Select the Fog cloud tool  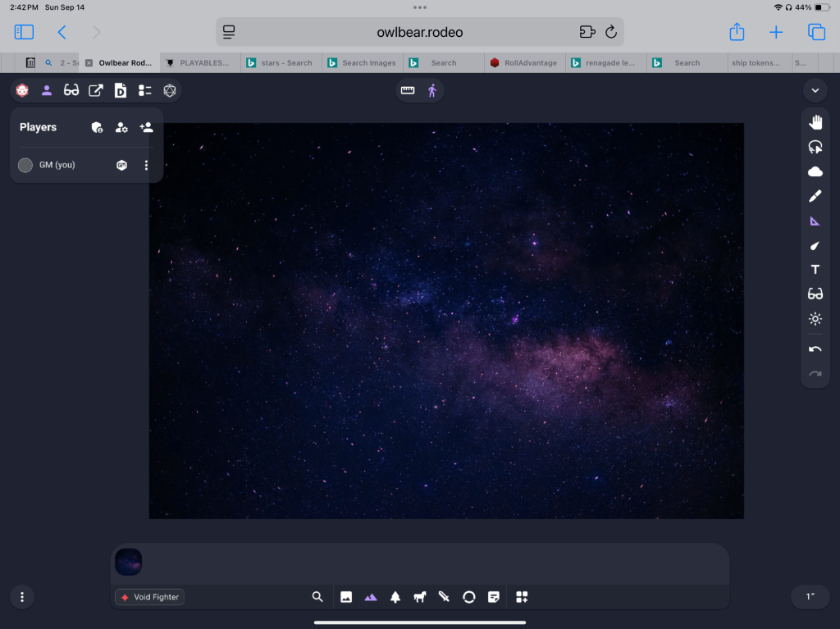(x=815, y=171)
